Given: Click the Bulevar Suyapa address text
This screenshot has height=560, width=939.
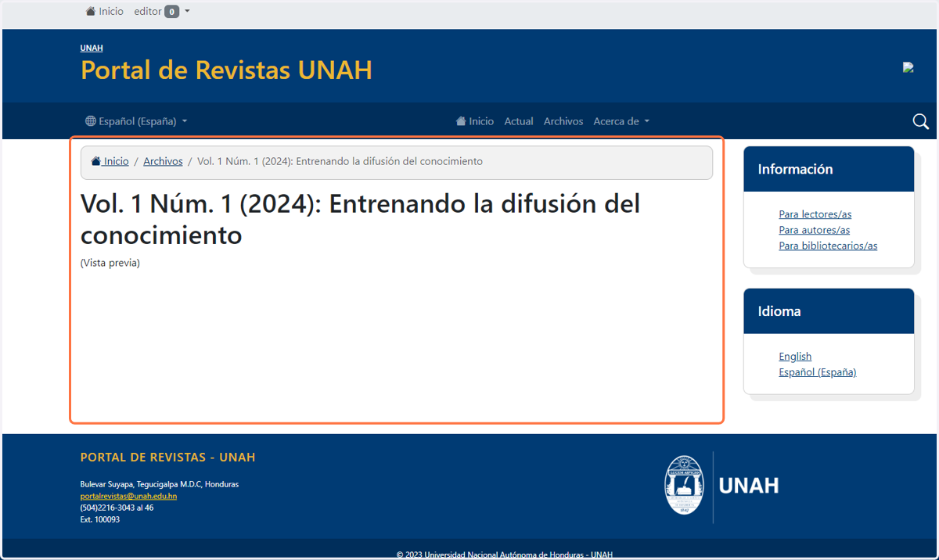Looking at the screenshot, I should [160, 484].
